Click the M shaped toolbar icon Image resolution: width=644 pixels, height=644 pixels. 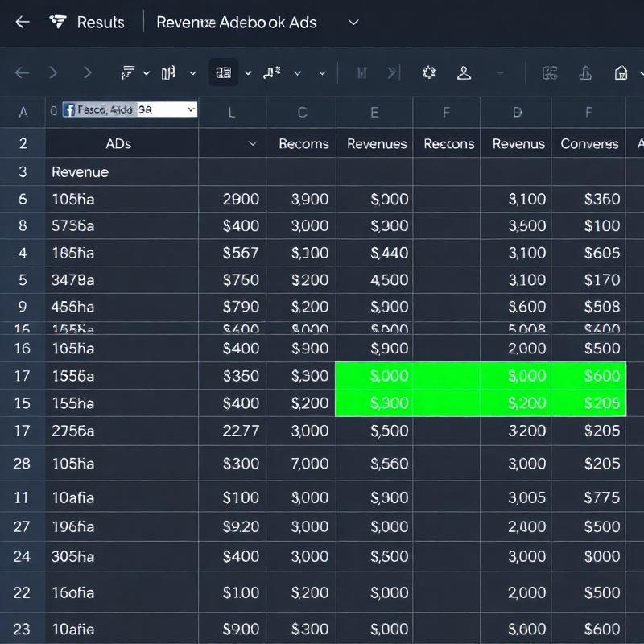(x=361, y=73)
